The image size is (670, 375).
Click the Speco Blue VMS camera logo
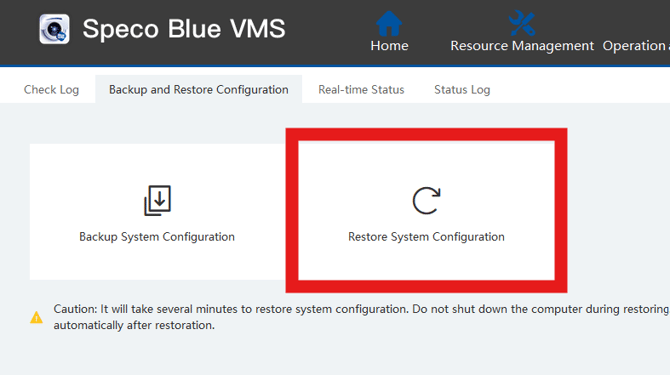[54, 29]
